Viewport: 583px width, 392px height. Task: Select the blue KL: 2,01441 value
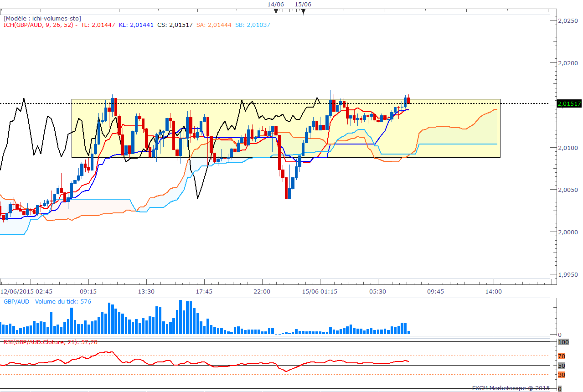click(136, 25)
